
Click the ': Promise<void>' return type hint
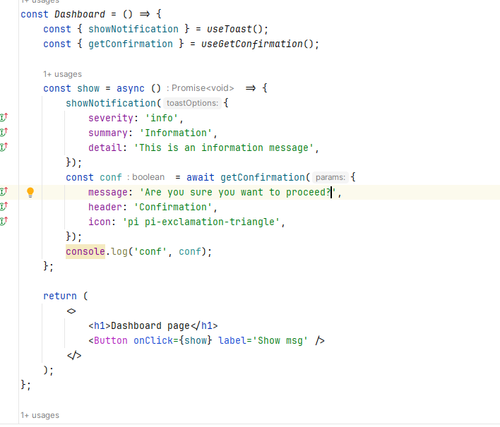tap(200, 88)
